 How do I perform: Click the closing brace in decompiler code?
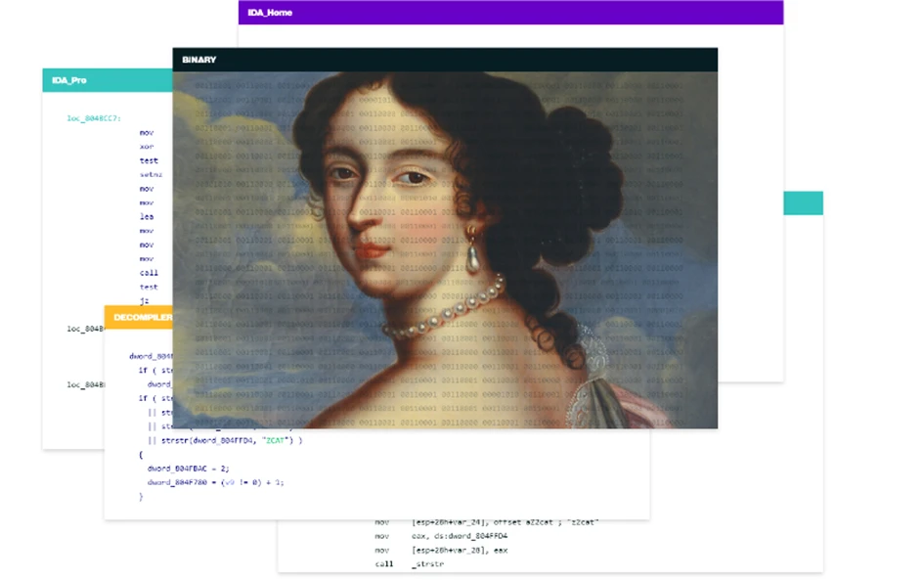[141, 497]
